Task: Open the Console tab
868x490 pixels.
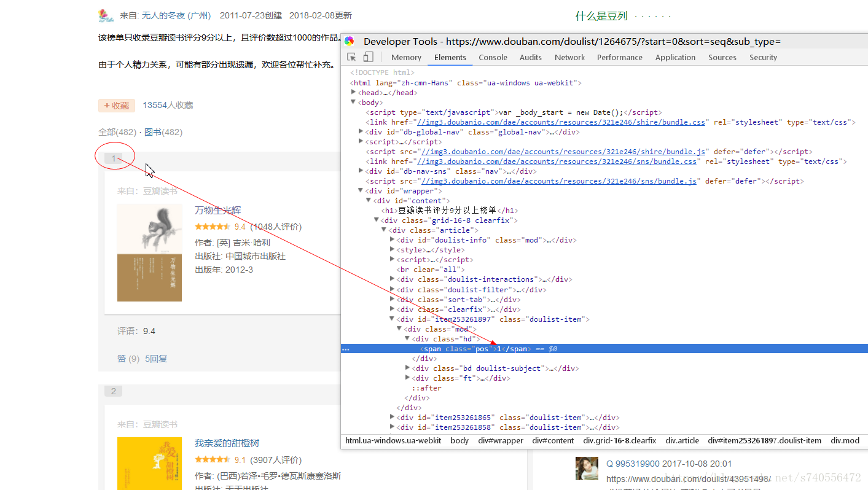Action: pos(493,57)
